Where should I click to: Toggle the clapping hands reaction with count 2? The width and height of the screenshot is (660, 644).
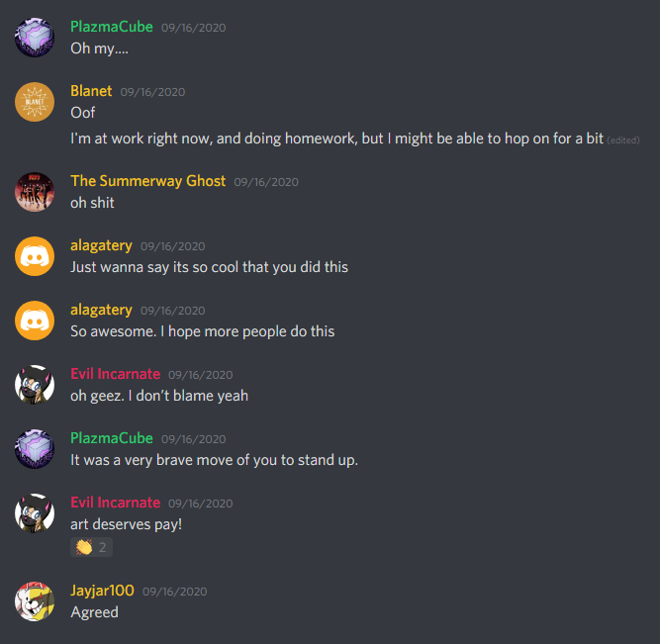coord(91,547)
